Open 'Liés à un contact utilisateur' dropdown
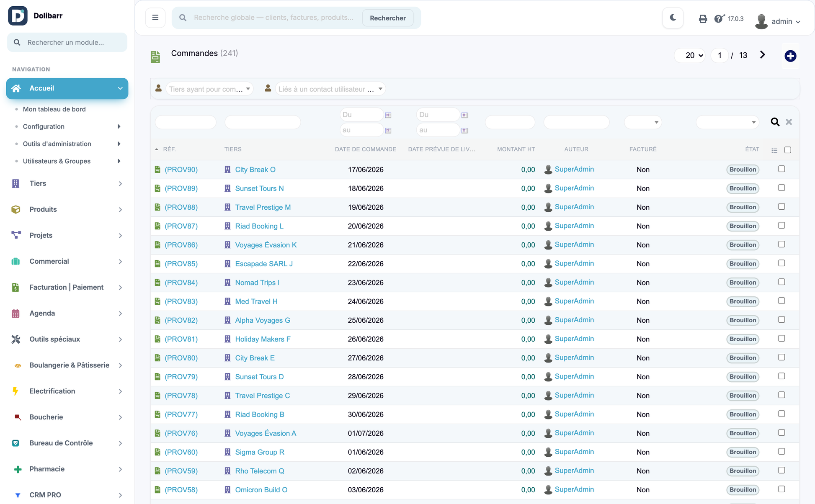The image size is (815, 504). 330,89
